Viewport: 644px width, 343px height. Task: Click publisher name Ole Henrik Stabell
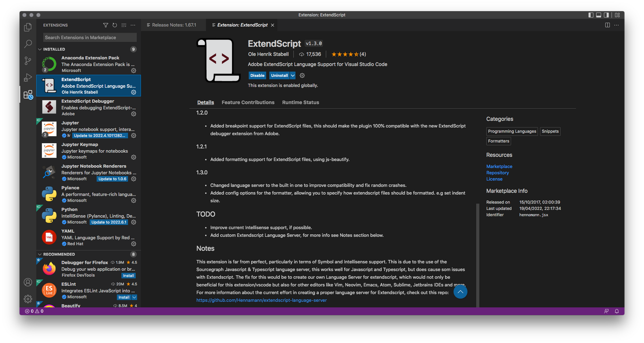tap(268, 54)
